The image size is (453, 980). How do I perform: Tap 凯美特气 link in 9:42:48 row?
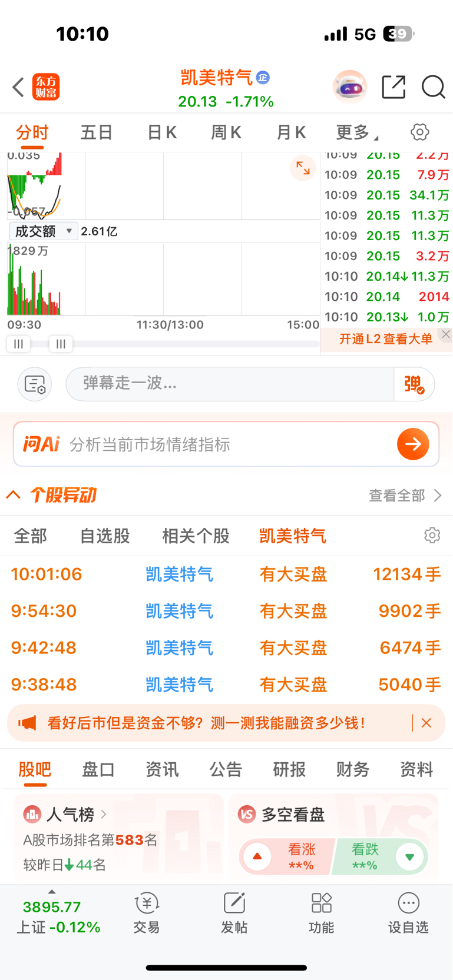(x=179, y=648)
